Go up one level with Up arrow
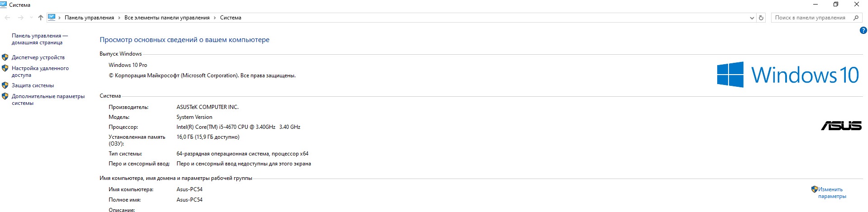868x212 pixels. pyautogui.click(x=41, y=18)
